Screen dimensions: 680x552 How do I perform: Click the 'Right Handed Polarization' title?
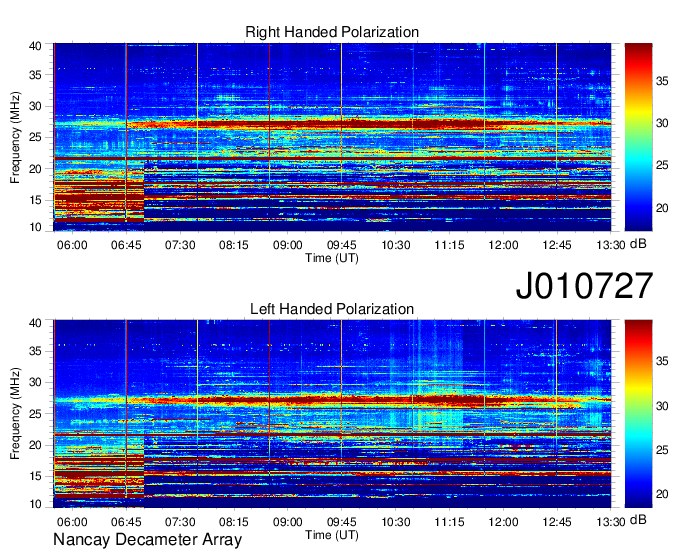tap(332, 32)
